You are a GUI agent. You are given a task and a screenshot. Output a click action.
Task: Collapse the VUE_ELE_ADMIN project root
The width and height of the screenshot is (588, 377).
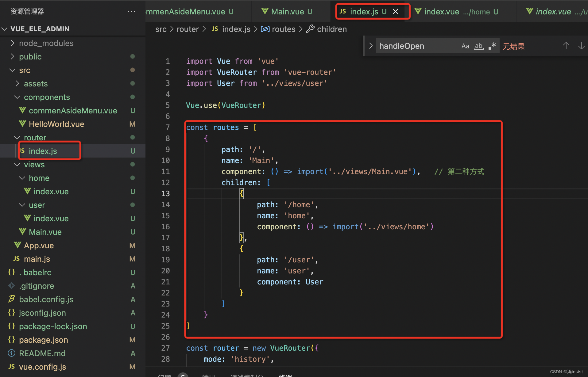[x=5, y=29]
